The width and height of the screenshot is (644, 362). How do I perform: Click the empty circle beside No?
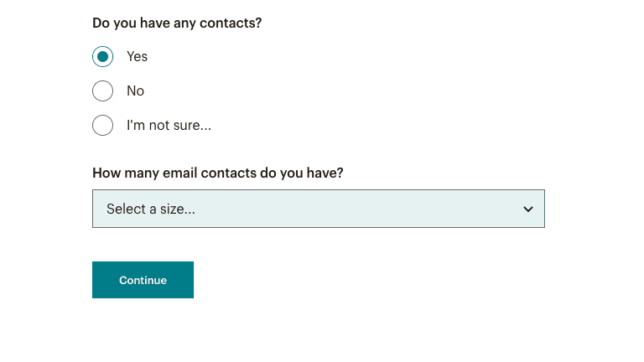(102, 91)
